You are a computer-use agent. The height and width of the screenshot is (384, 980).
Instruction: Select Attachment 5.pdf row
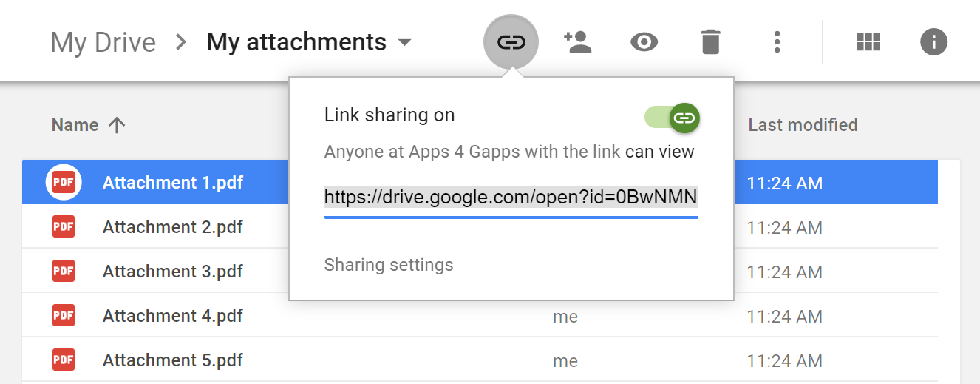coord(480,360)
